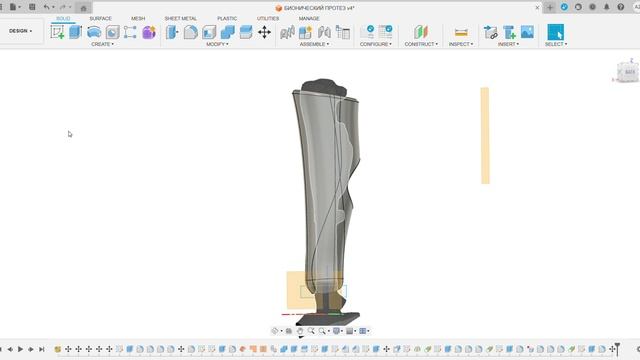Open the table icon in Assemble group
Viewport: 640px width, 360px height.
(343, 32)
